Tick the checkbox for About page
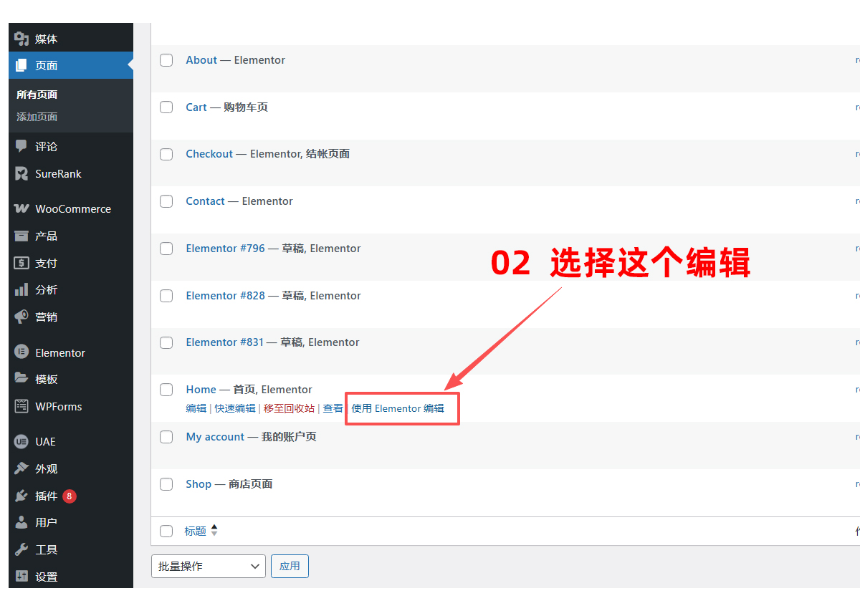This screenshot has height=616, width=860. click(x=166, y=60)
